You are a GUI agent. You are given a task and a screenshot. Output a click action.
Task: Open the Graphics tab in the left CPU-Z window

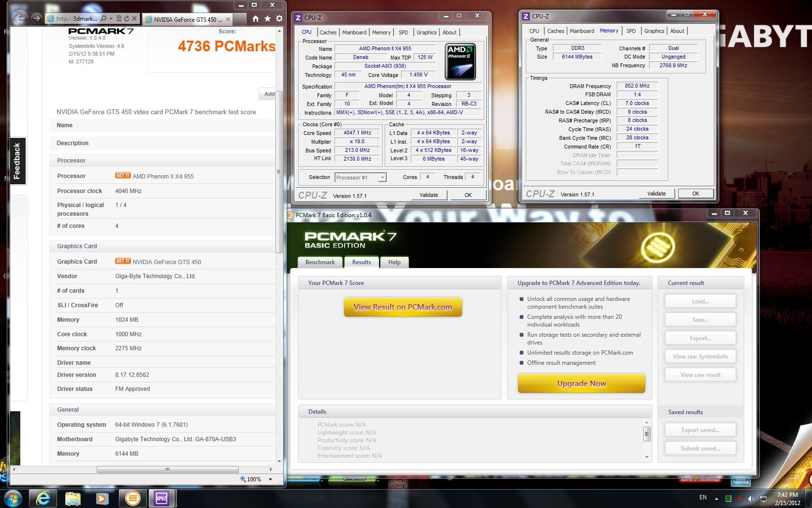coord(427,32)
